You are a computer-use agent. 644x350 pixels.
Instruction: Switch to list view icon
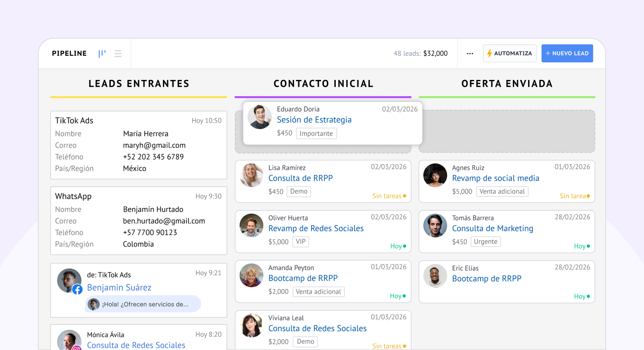(118, 54)
